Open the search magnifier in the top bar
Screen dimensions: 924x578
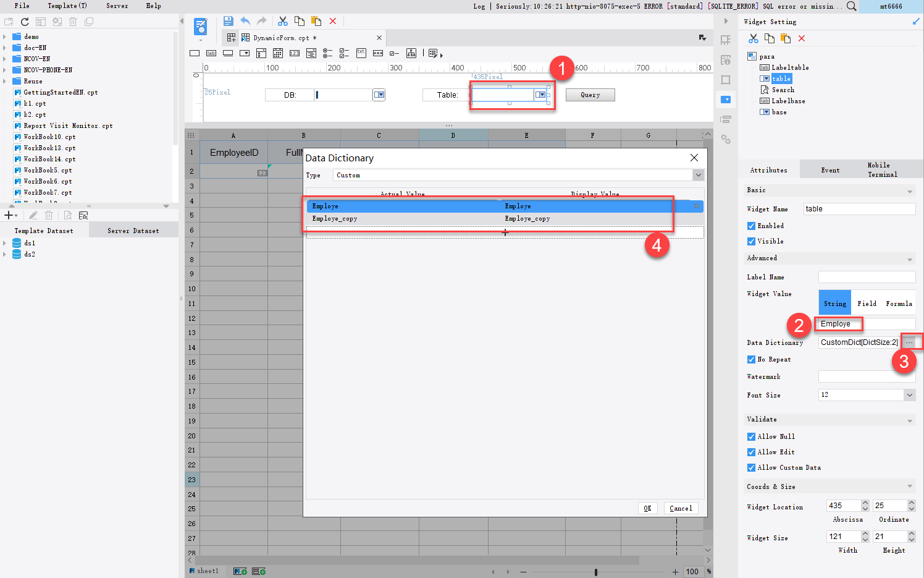[x=852, y=6]
